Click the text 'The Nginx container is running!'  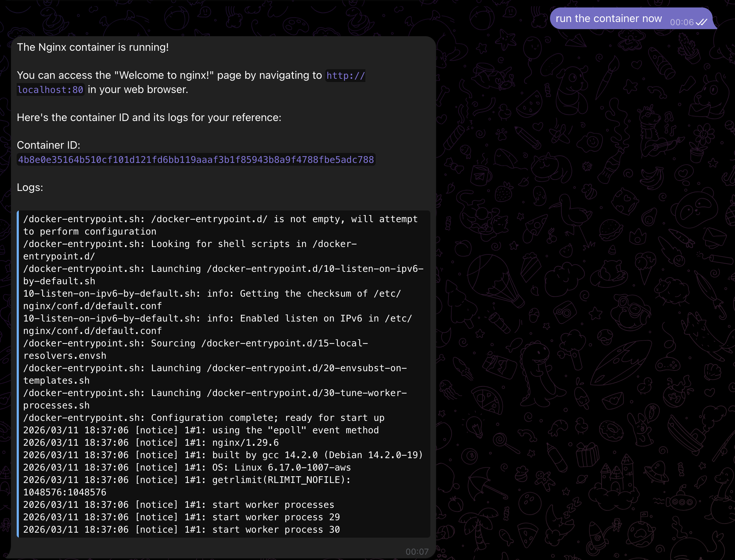coord(93,46)
